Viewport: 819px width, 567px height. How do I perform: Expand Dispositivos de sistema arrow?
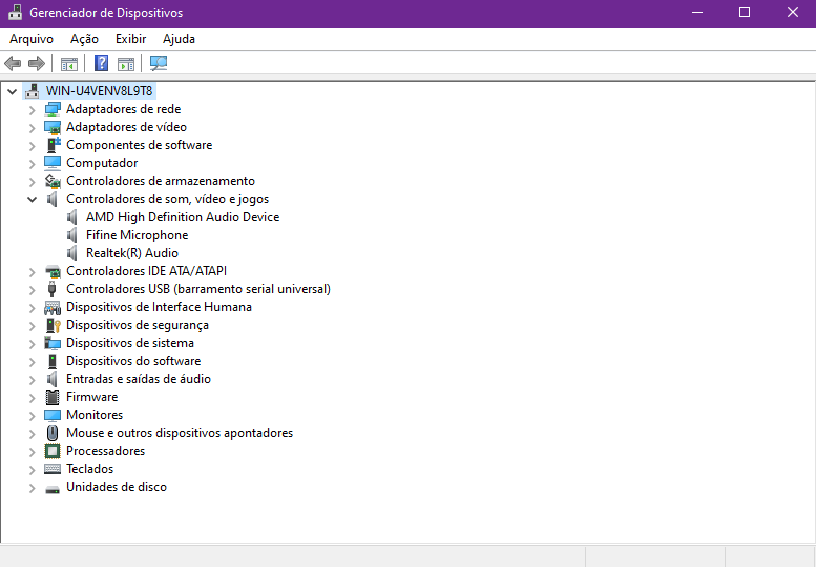tap(32, 344)
